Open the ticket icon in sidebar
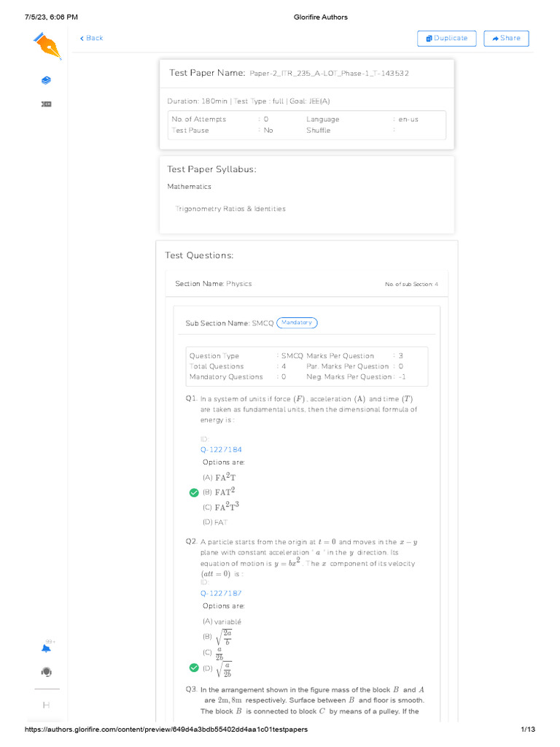The width and height of the screenshot is (560, 747). point(47,104)
